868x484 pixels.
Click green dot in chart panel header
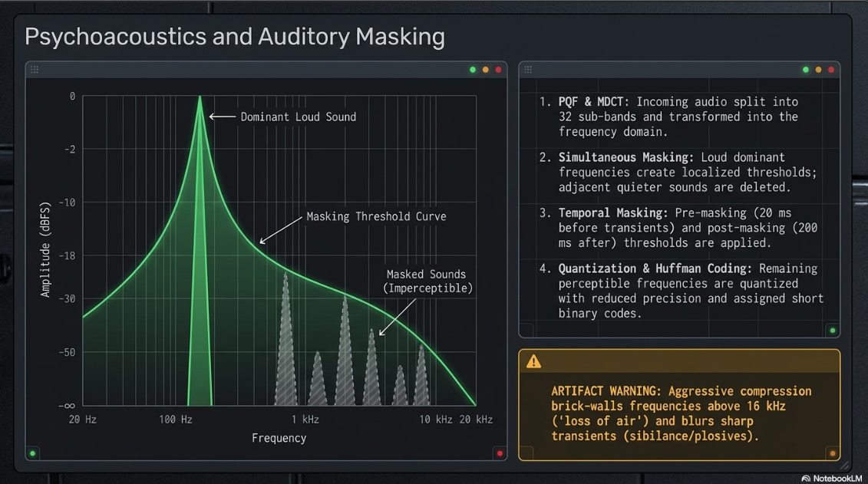473,70
